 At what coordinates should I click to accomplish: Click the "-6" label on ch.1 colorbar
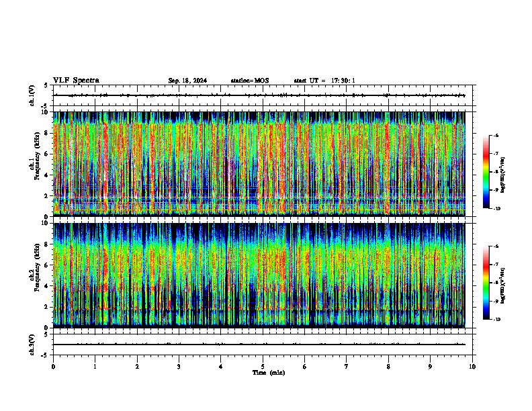[x=496, y=136]
